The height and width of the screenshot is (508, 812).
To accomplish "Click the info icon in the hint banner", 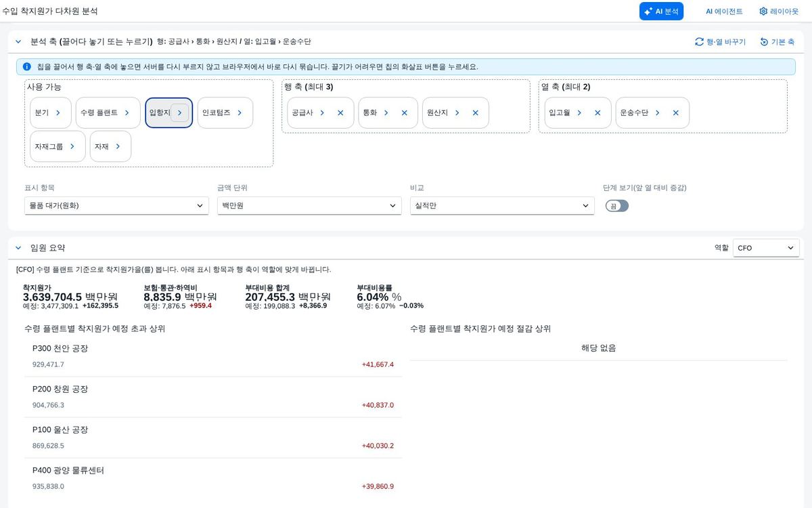I will pyautogui.click(x=27, y=67).
